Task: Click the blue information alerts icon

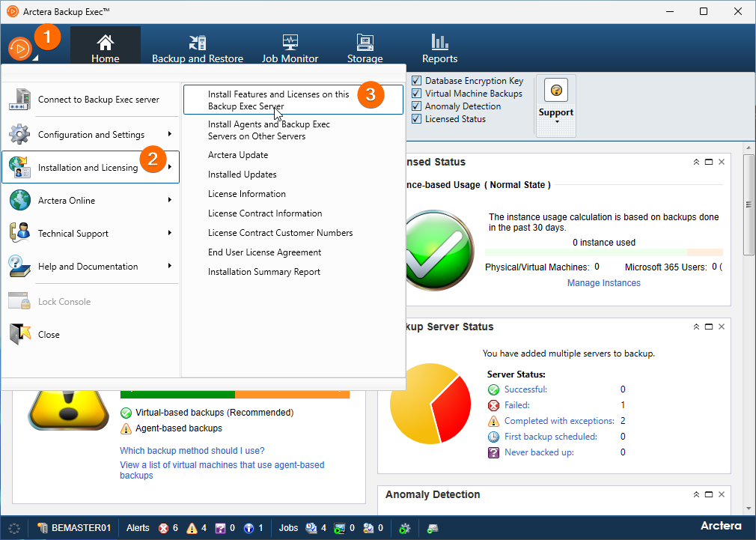Action: point(249,529)
